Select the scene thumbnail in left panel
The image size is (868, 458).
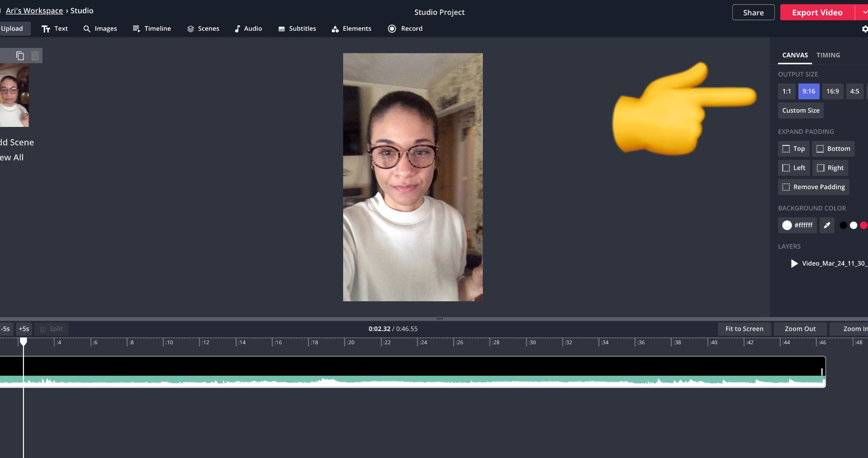[14, 95]
